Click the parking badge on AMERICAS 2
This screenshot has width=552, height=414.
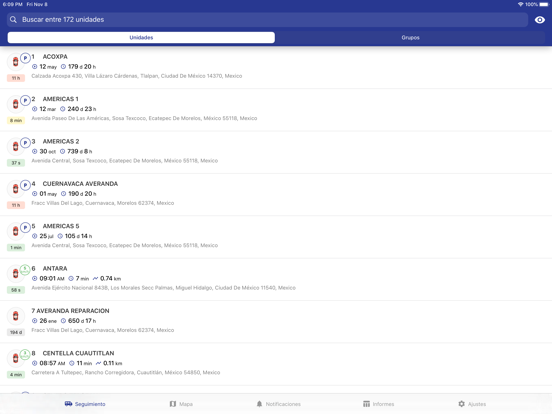(x=25, y=143)
